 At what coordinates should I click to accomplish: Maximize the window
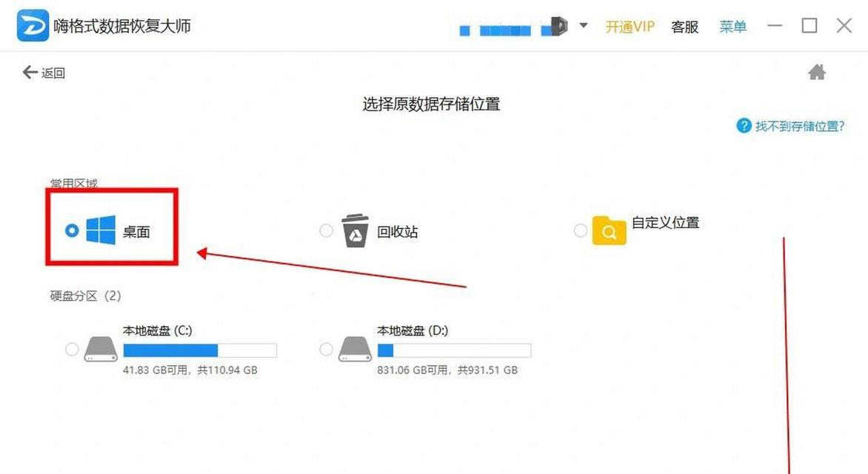click(809, 25)
